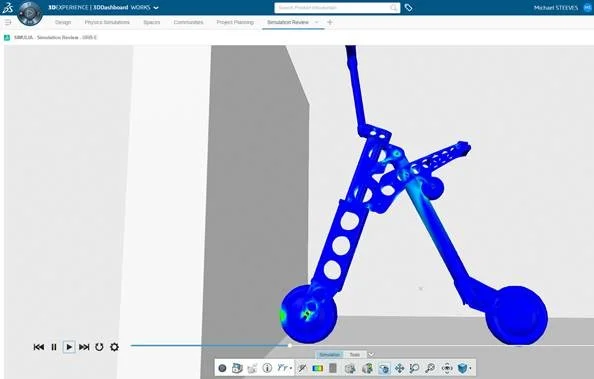Image resolution: width=594 pixels, height=379 pixels.
Task: Click the grey cube display options icon
Action: click(350, 368)
